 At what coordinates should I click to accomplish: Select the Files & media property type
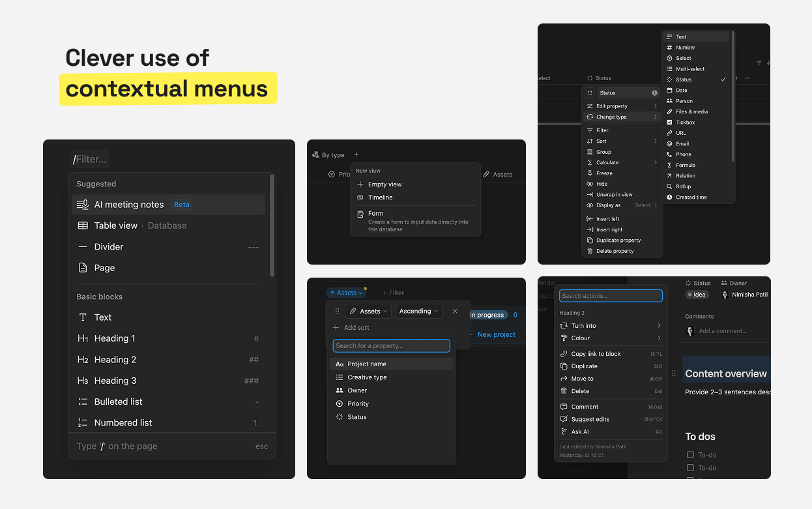pos(695,111)
